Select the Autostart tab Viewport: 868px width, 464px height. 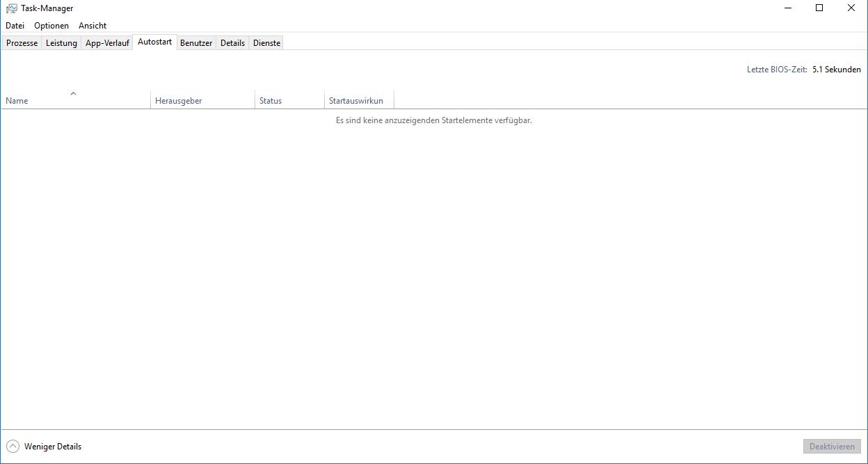tap(154, 42)
